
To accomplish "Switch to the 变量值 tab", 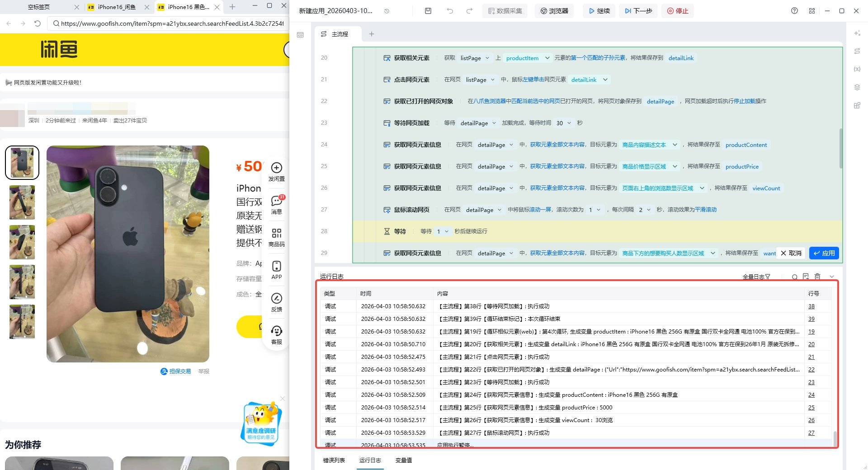I will coord(403,460).
